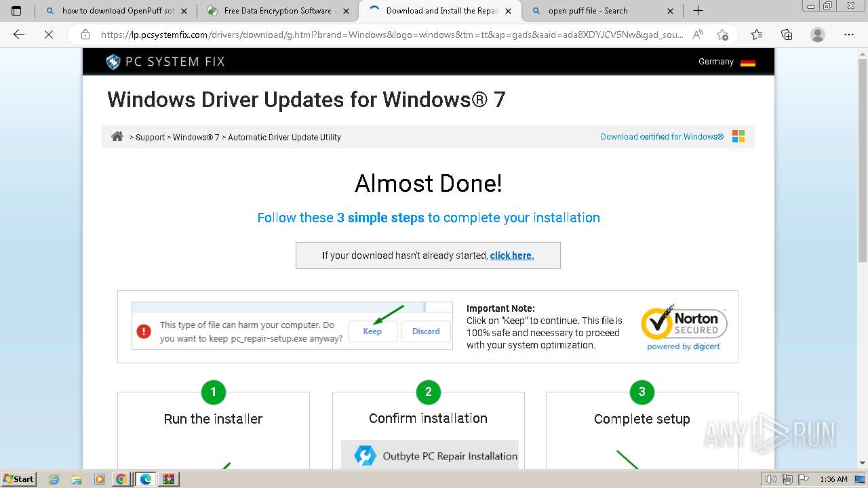868x488 pixels.
Task: Click the 'Run the installer' step heading
Action: [213, 419]
